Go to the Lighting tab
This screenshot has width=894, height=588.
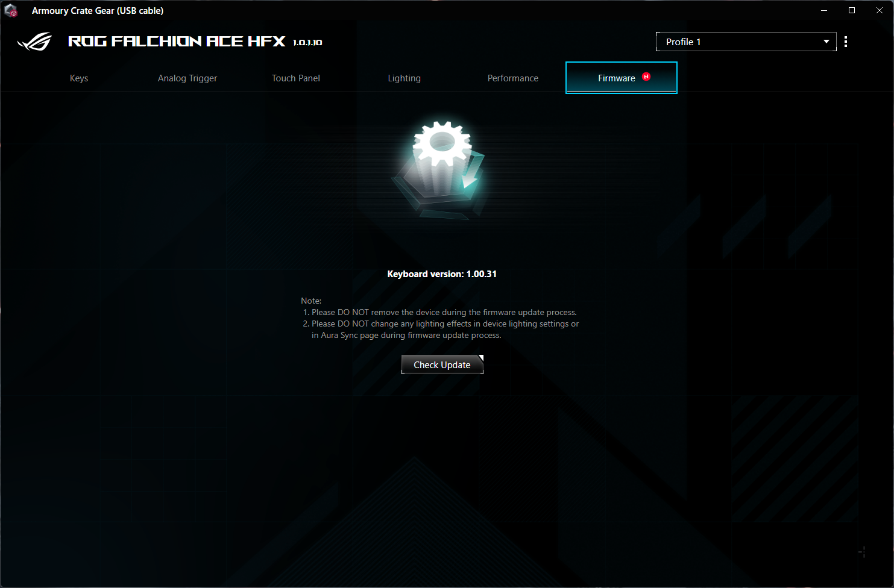tap(405, 78)
